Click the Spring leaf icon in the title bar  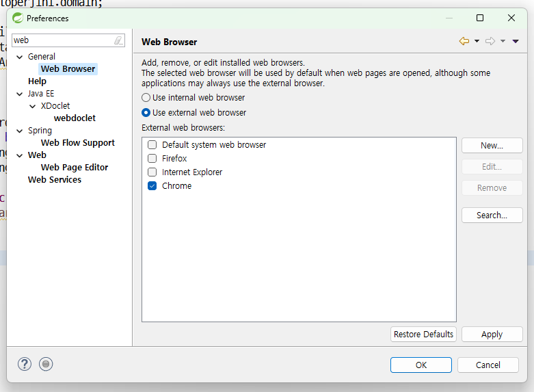point(18,18)
